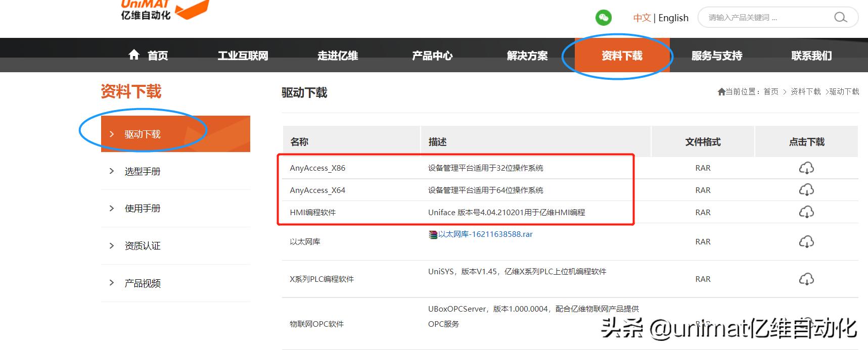868x350 pixels.
Task: Click the chevron beside 选型手册
Action: tap(112, 171)
